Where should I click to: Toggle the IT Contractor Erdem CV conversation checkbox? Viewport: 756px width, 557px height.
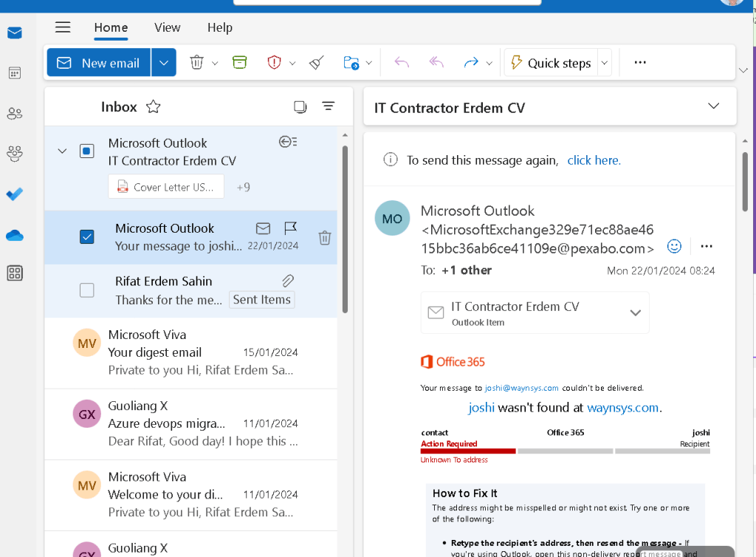pyautogui.click(x=87, y=151)
